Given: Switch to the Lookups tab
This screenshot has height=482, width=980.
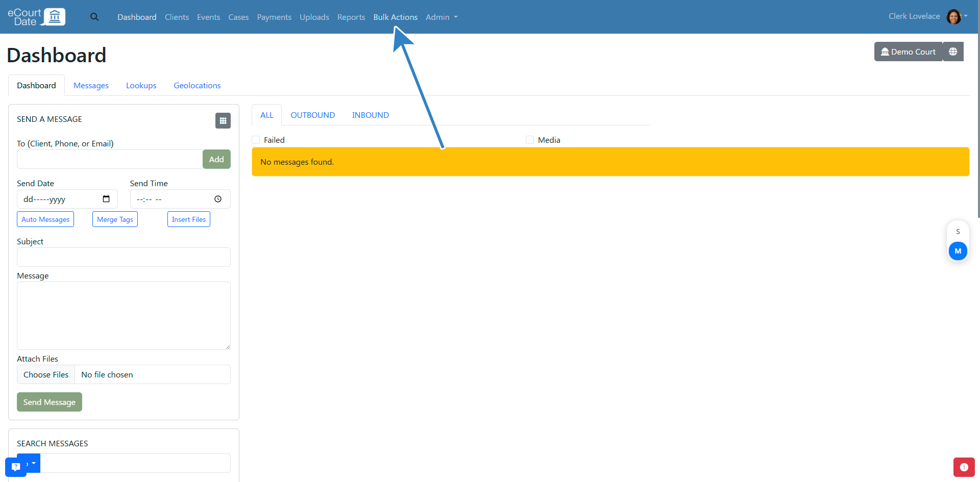Looking at the screenshot, I should point(141,85).
